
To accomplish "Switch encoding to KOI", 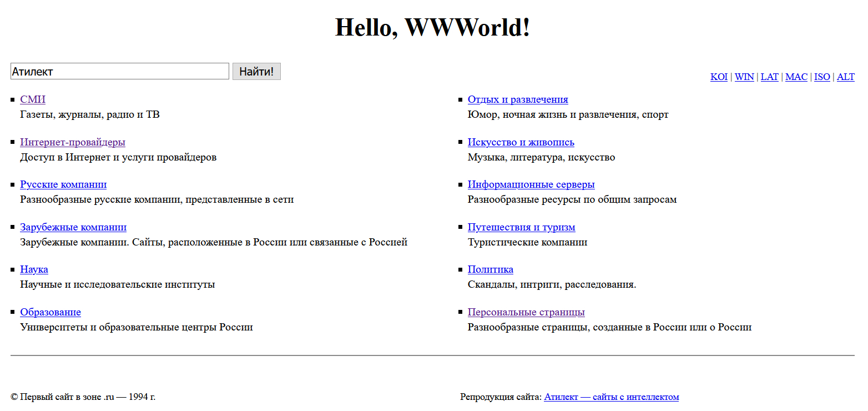I will point(719,77).
